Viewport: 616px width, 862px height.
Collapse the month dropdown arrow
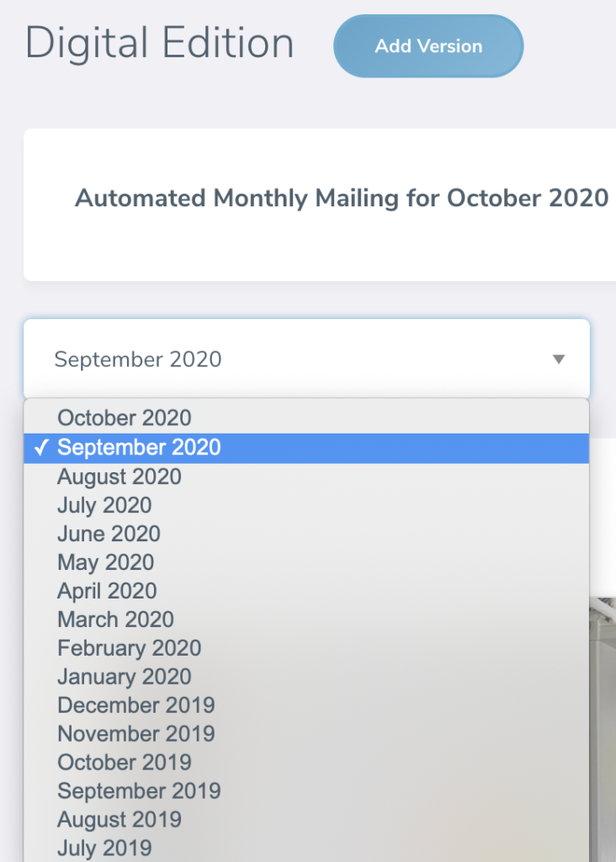[x=558, y=359]
